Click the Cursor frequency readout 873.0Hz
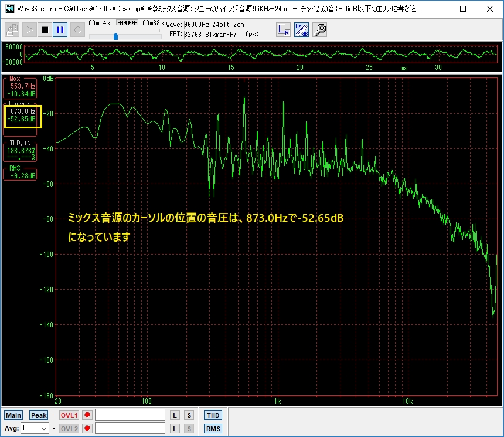Viewport: 504px width, 437px height. click(22, 111)
